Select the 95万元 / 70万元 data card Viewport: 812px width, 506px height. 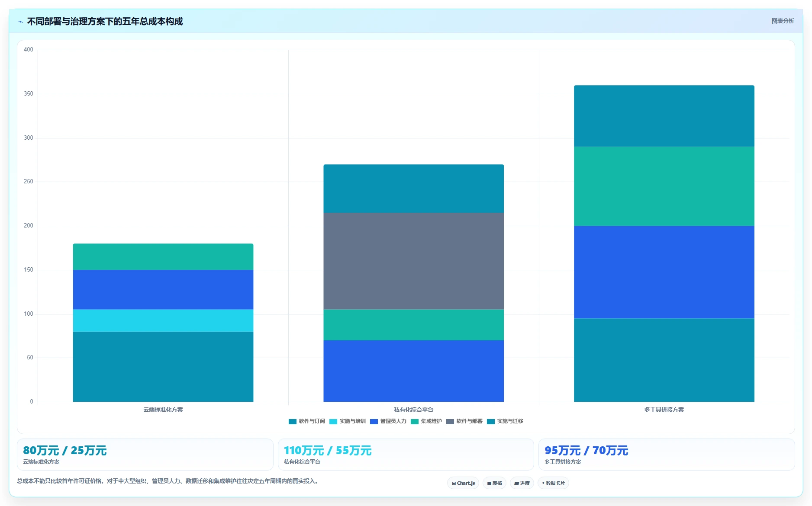pyautogui.click(x=667, y=455)
